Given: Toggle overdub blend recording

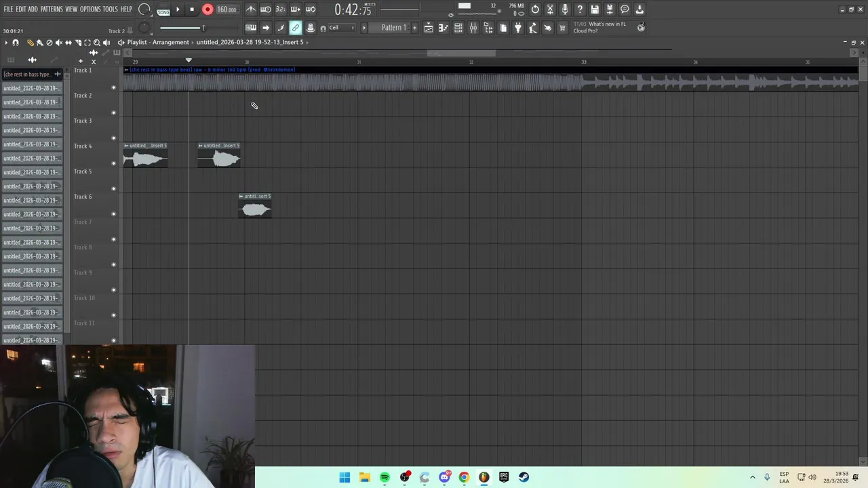Looking at the screenshot, I should tap(296, 9).
